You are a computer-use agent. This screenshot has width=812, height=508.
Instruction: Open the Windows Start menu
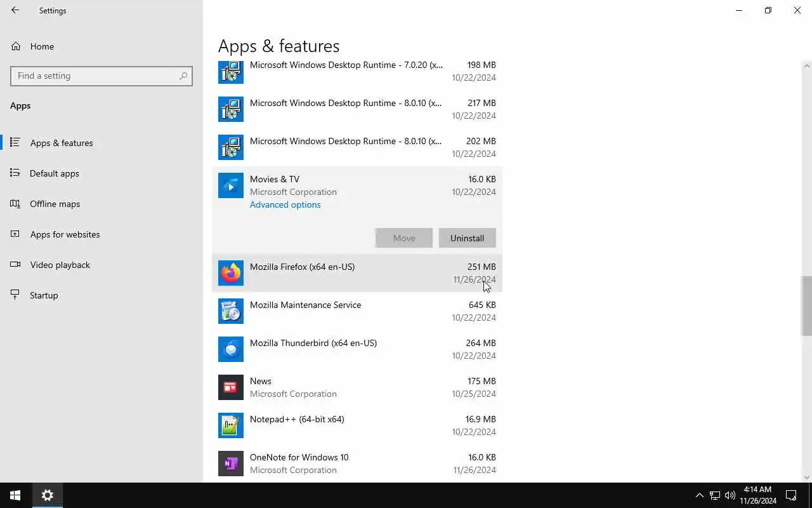coord(15,495)
